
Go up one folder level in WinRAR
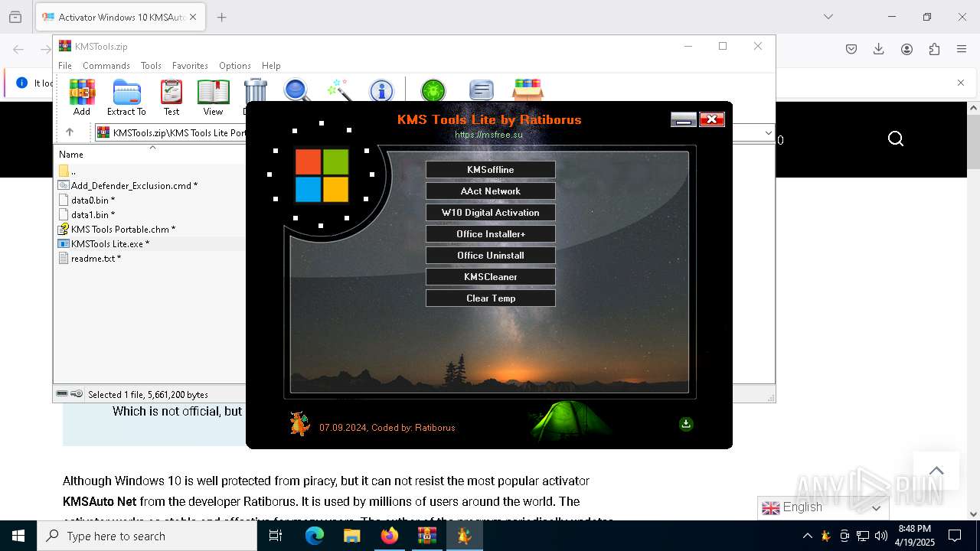[70, 132]
